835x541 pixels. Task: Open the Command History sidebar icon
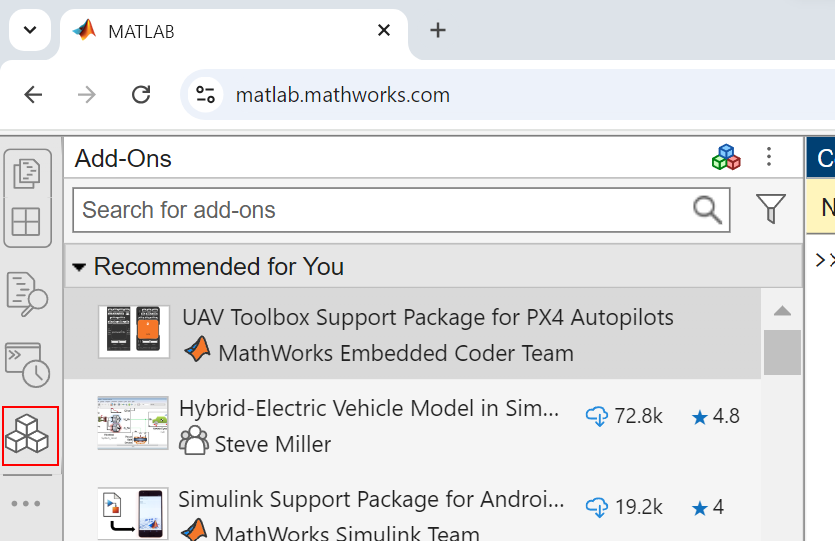tap(26, 364)
